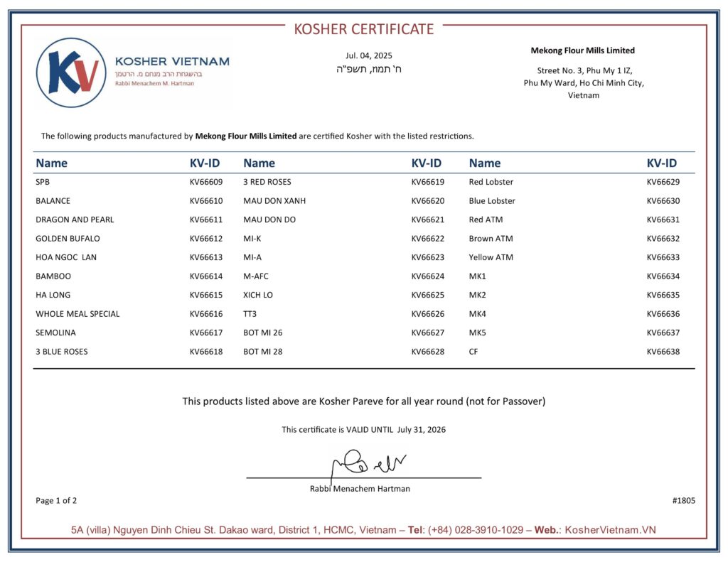Click the Page 1 of 2 indicator
728x562 pixels.
point(56,500)
